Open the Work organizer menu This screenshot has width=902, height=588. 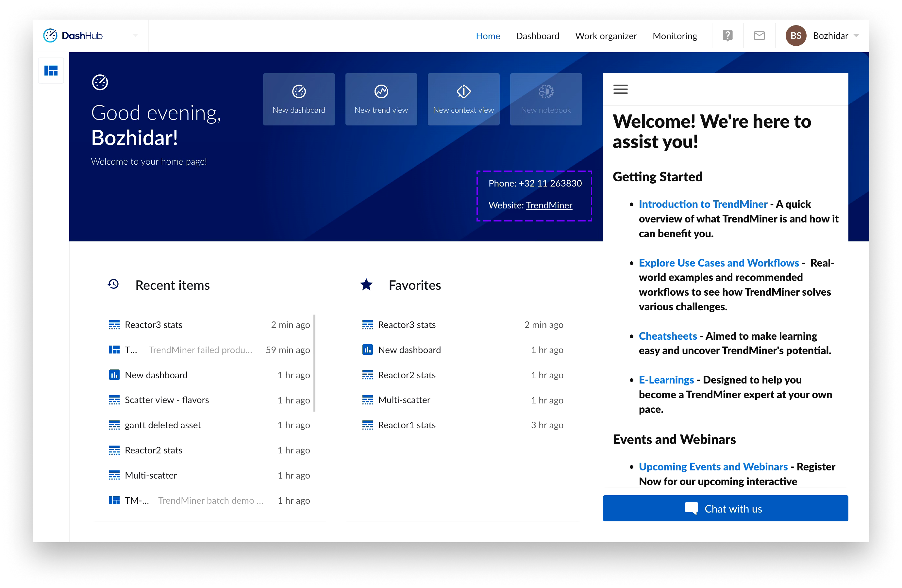pyautogui.click(x=606, y=36)
